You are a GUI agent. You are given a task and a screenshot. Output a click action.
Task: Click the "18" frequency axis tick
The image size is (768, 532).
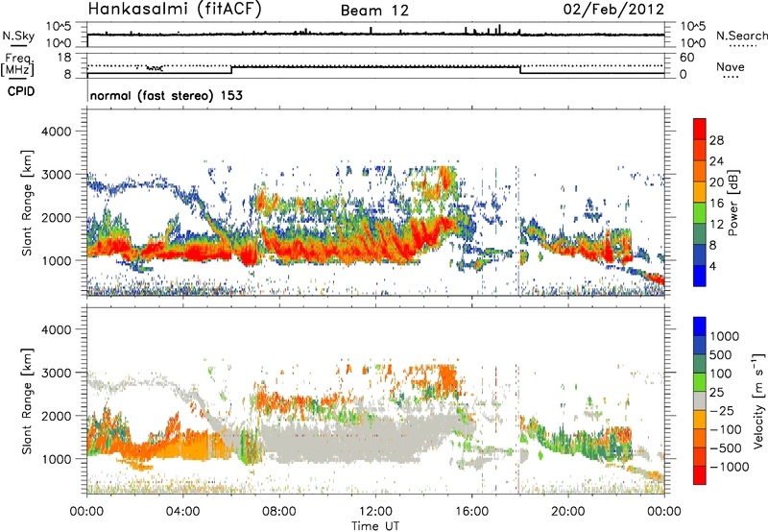pyautogui.click(x=64, y=58)
